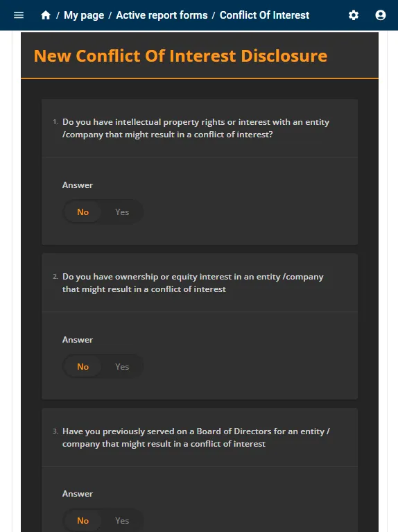Click the Answer label under question 1
398x532 pixels.
(x=78, y=185)
